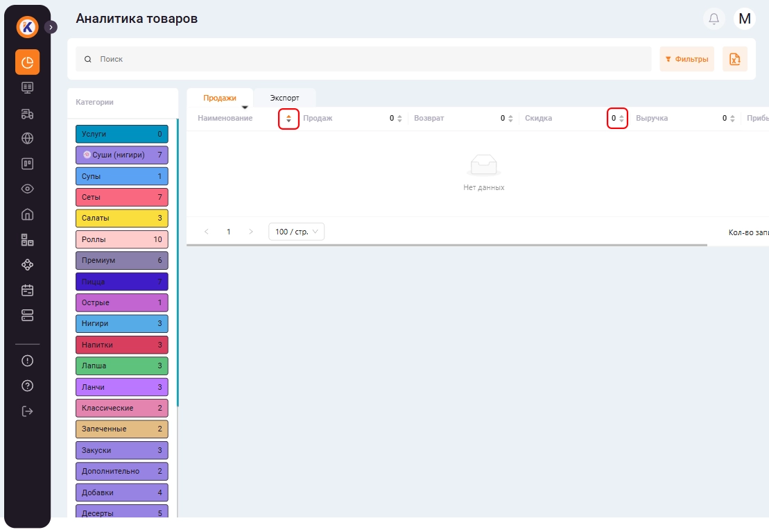This screenshot has height=532, width=769.
Task: Open notifications bell icon
Action: coord(714,19)
